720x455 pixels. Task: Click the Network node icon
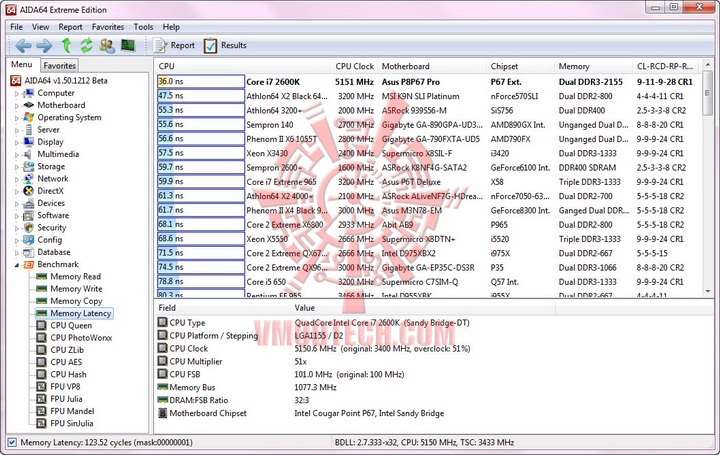pos(29,179)
